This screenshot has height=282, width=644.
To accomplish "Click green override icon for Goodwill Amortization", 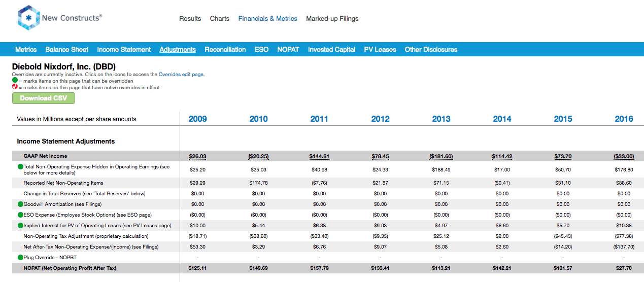I will click(20, 204).
